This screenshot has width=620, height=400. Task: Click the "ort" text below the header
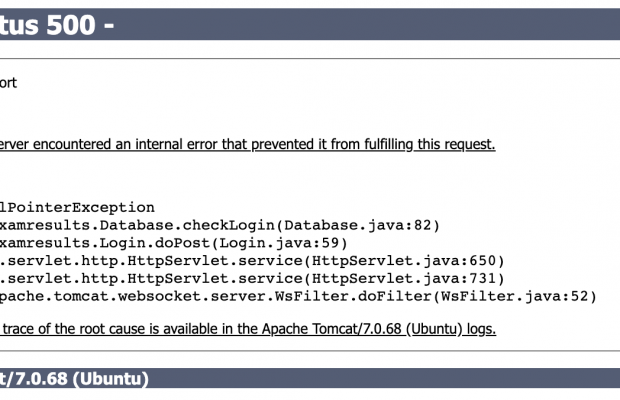[x=7, y=83]
